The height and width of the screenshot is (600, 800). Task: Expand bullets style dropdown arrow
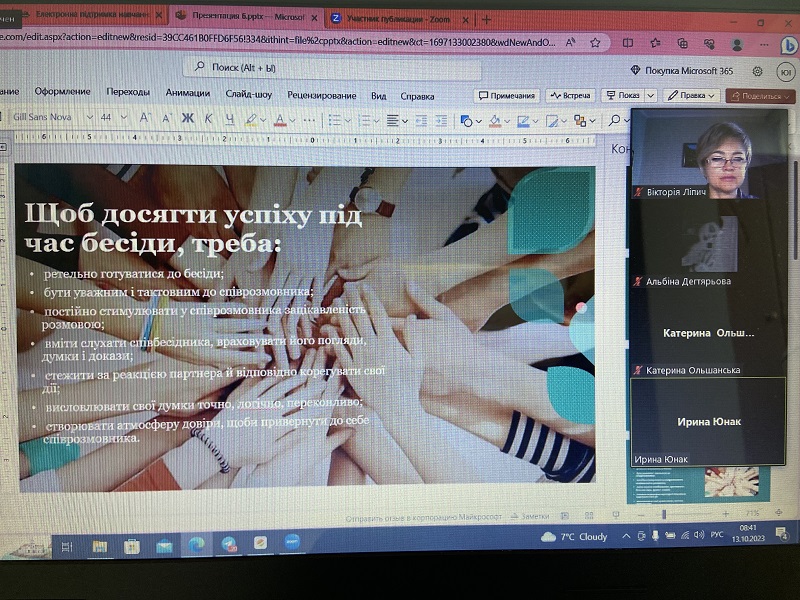[347, 121]
